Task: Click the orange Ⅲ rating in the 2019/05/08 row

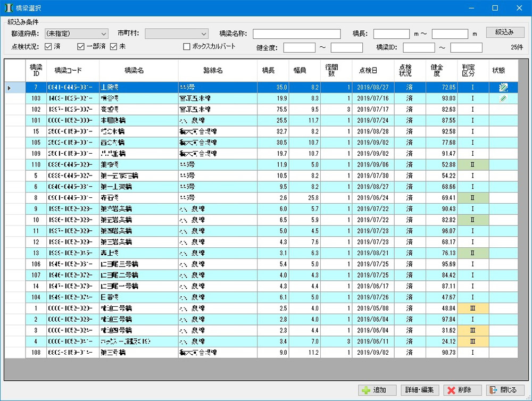Action: click(473, 308)
